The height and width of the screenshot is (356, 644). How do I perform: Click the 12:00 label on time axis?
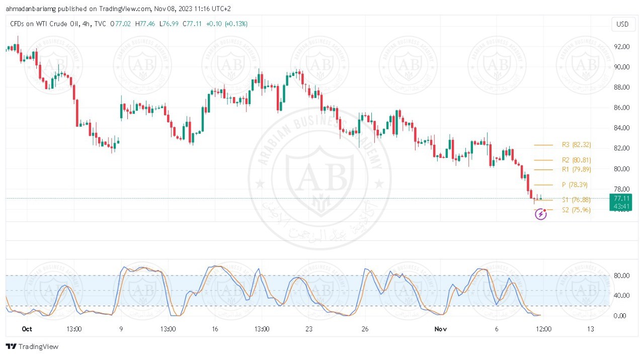[544, 329]
